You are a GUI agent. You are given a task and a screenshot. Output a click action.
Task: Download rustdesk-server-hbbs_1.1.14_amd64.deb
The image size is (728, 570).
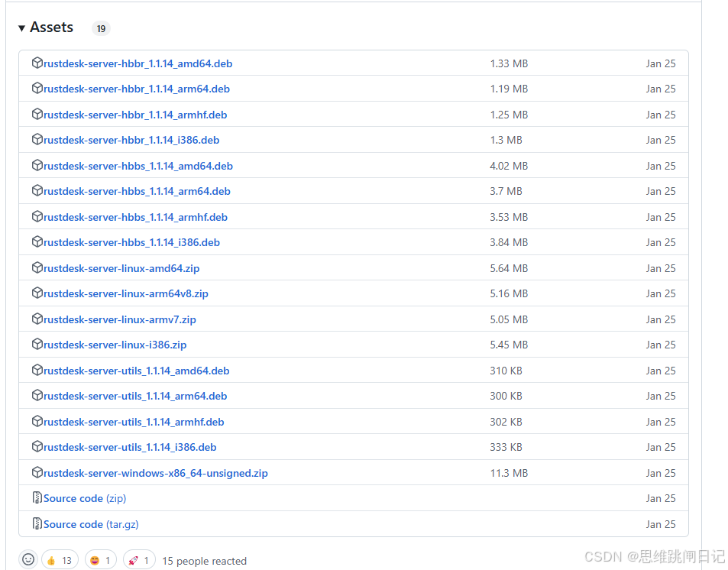coord(138,166)
